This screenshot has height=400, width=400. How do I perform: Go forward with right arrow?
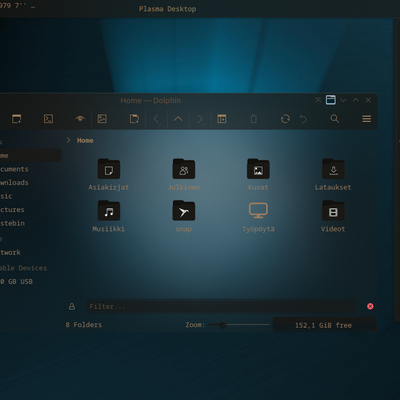pyautogui.click(x=200, y=119)
